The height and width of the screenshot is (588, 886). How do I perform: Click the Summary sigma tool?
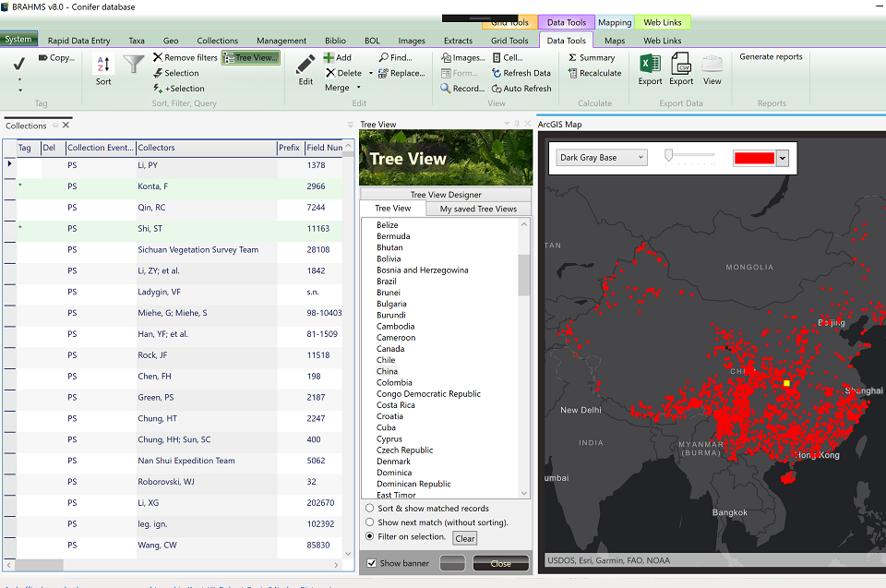(x=591, y=57)
